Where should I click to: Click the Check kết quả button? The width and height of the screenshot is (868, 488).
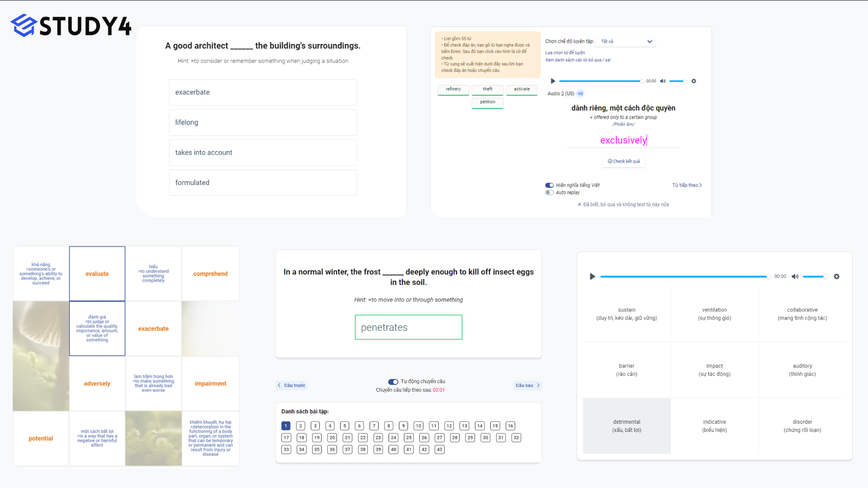click(x=623, y=161)
